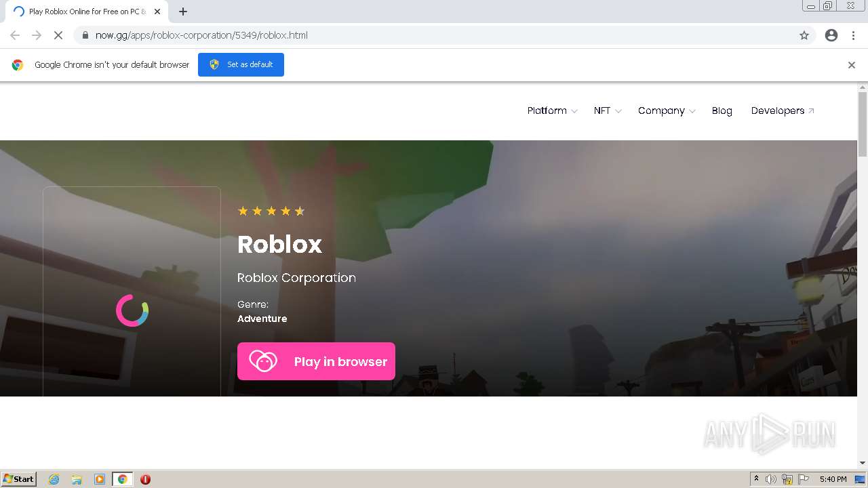This screenshot has width=868, height=488.
Task: Expand the Company menu
Action: (666, 110)
